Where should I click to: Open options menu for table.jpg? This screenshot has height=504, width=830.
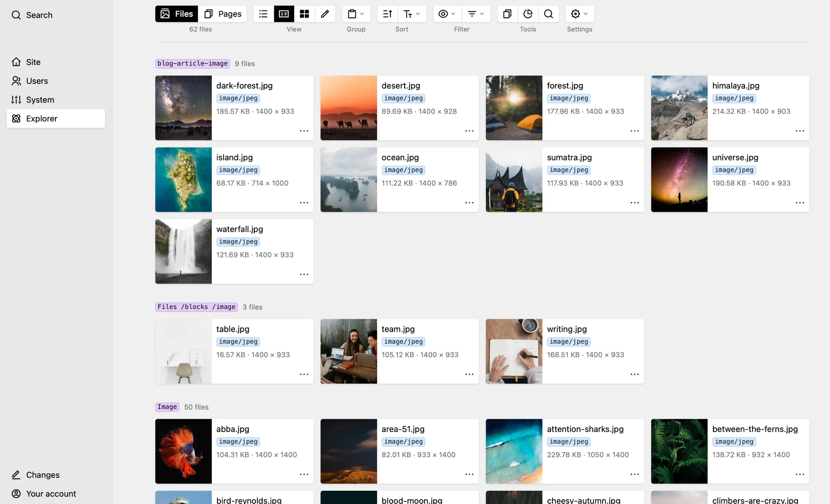pyautogui.click(x=304, y=374)
